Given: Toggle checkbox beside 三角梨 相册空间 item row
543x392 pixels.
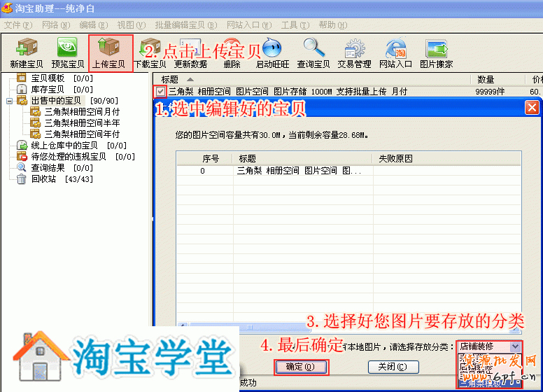Looking at the screenshot, I should click(161, 91).
